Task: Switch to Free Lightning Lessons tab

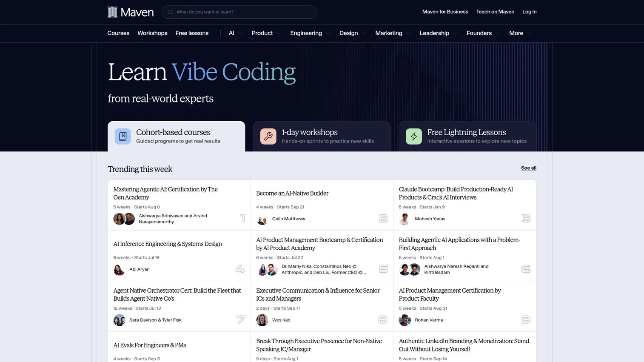Action: (x=467, y=136)
